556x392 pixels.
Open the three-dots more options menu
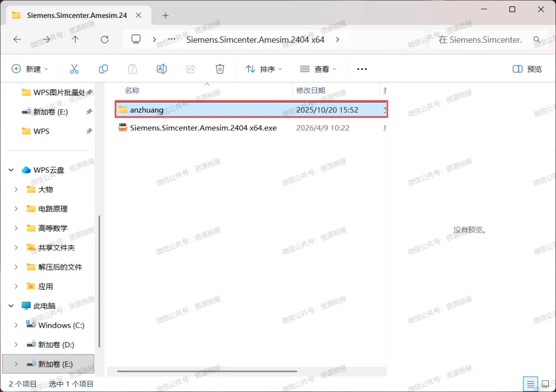tap(362, 69)
